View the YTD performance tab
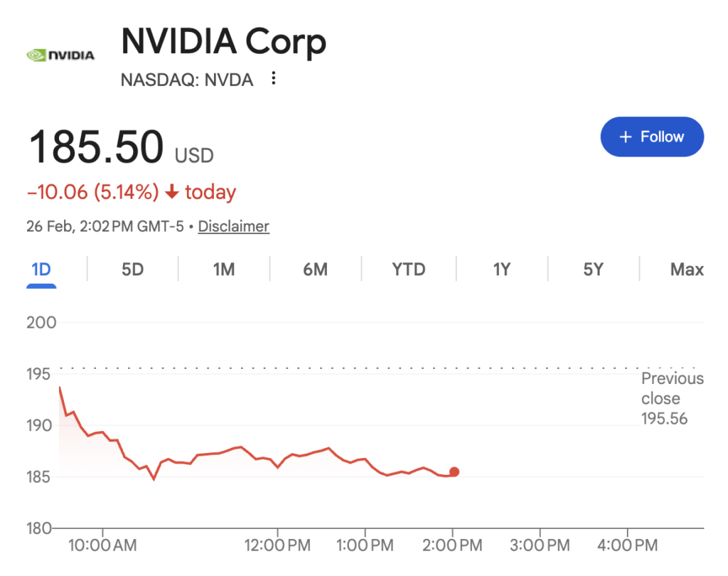Screen dimensions: 728x576 409,270
